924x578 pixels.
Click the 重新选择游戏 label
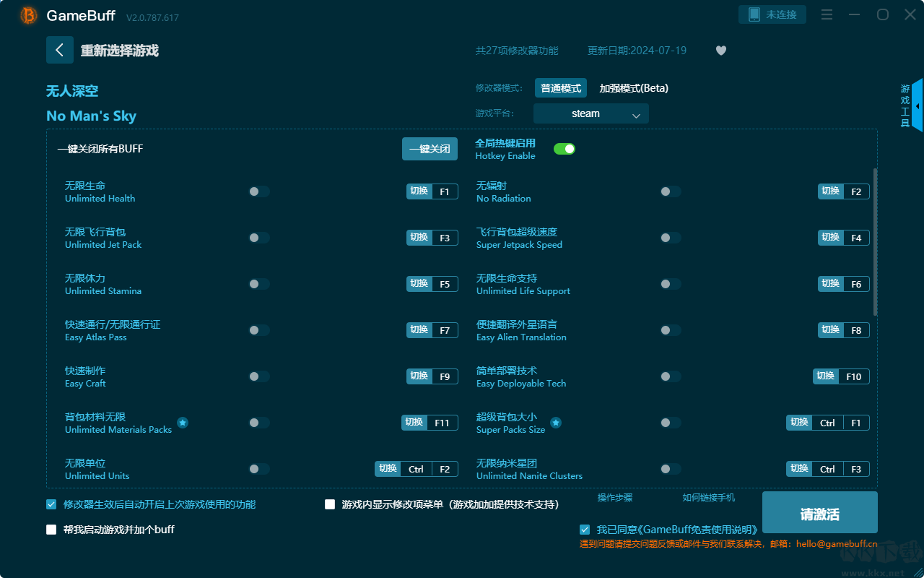120,51
